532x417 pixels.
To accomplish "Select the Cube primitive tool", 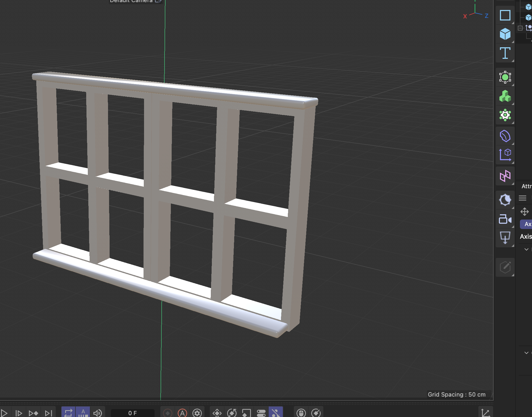I will point(505,34).
